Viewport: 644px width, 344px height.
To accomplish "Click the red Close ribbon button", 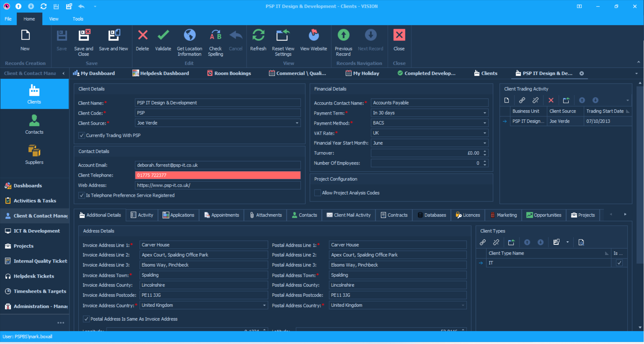I will (x=399, y=35).
